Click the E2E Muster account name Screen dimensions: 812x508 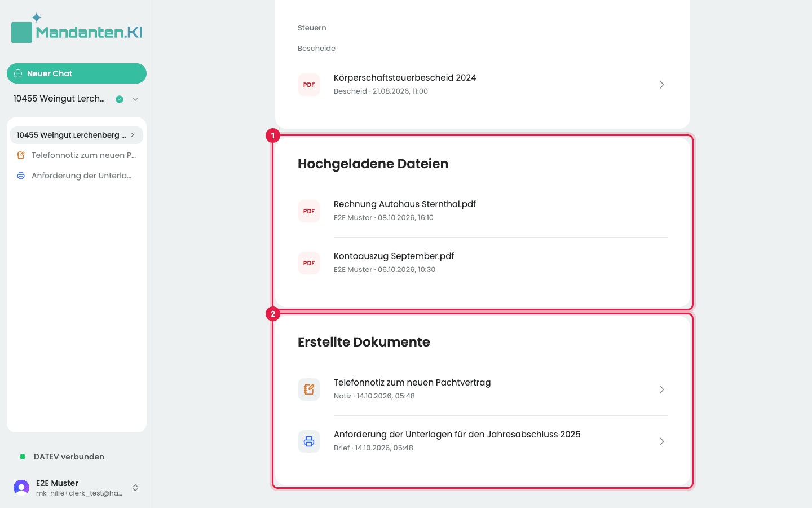[57, 483]
